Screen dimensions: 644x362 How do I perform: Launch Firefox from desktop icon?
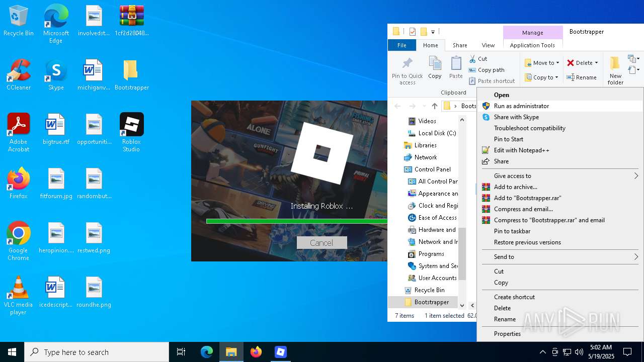pyautogui.click(x=19, y=184)
